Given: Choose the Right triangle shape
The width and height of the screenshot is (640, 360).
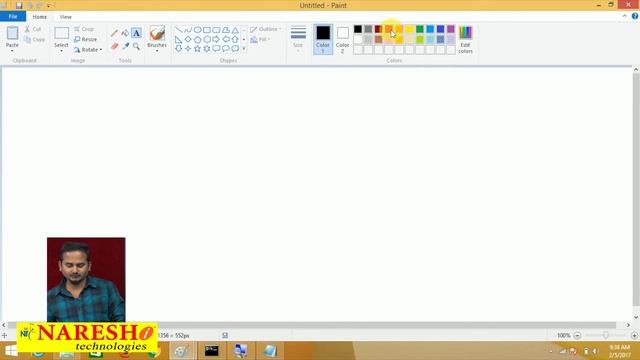Looking at the screenshot, I should [178, 40].
